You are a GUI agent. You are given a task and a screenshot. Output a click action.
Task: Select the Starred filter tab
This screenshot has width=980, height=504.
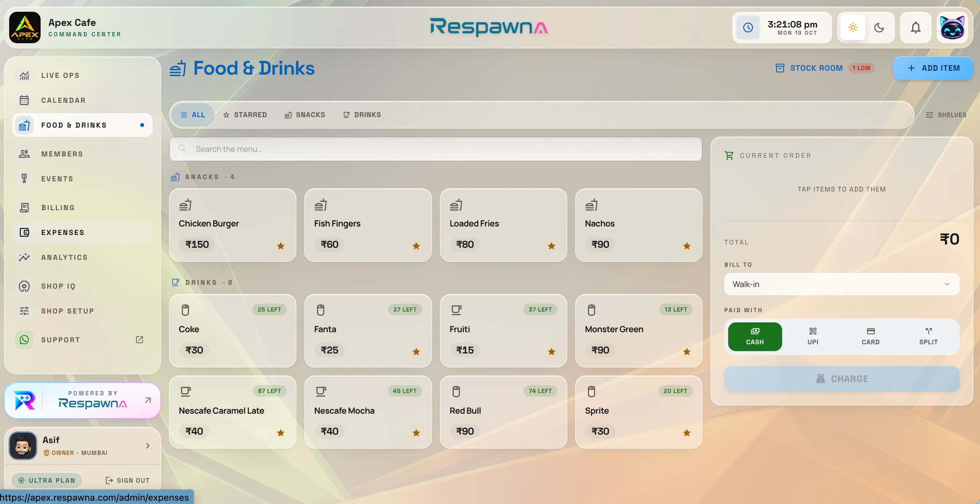245,115
